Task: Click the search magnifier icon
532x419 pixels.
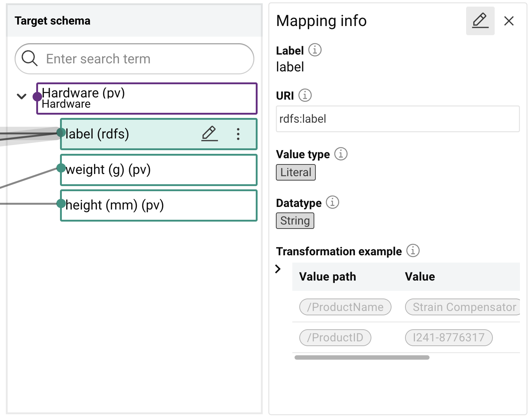Action: (x=30, y=59)
